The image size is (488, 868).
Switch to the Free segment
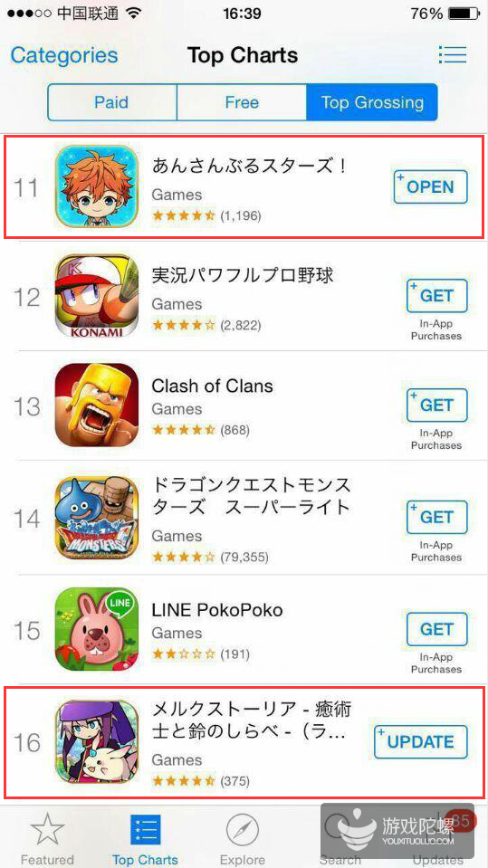point(242,102)
